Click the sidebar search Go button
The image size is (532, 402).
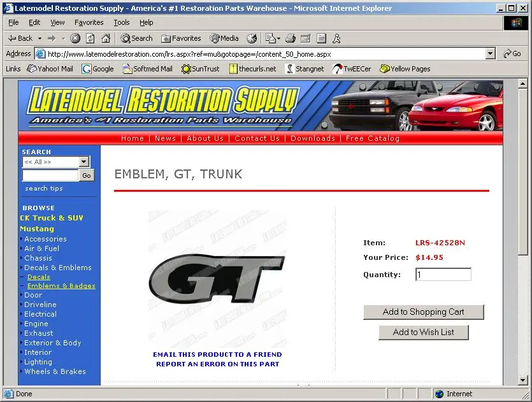click(87, 175)
